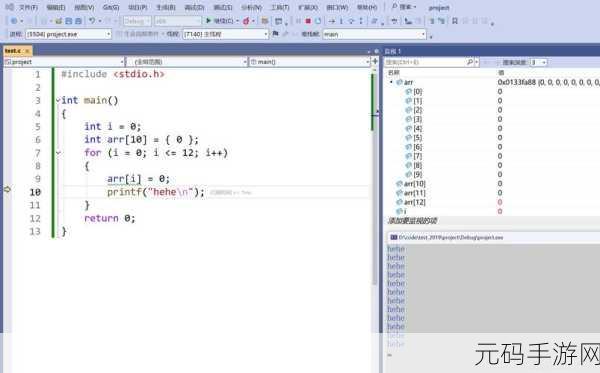Viewport: 600px width, 373px height.
Task: Click the Save All icon in the toolbar
Action: click(x=78, y=21)
